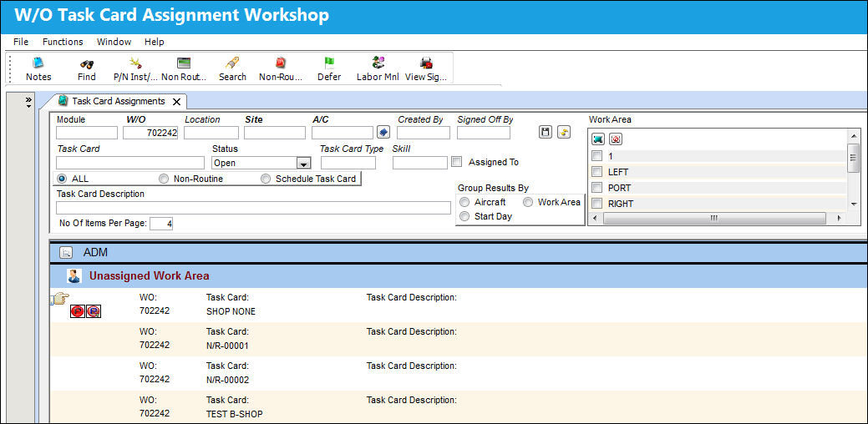Click the Task Card Type field
This screenshot has width=868, height=424.
[x=348, y=163]
